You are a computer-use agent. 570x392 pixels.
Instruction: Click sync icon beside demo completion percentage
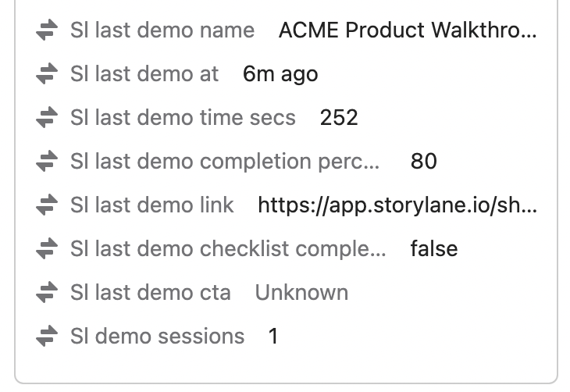(x=48, y=162)
